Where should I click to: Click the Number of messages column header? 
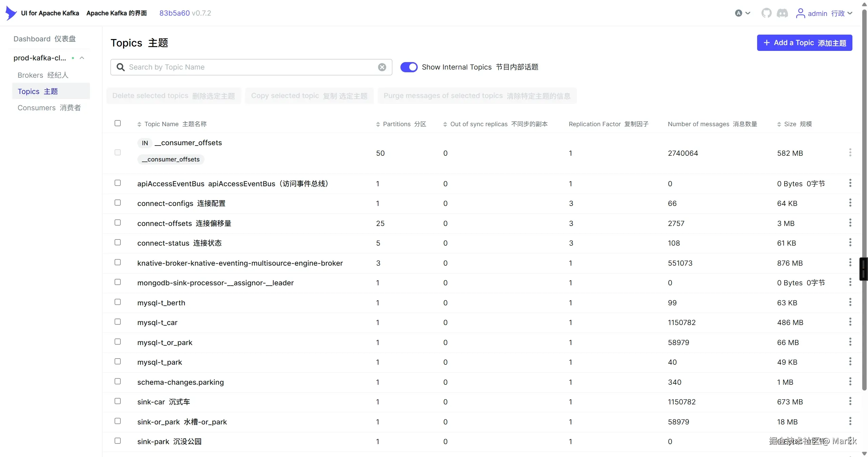tap(712, 124)
